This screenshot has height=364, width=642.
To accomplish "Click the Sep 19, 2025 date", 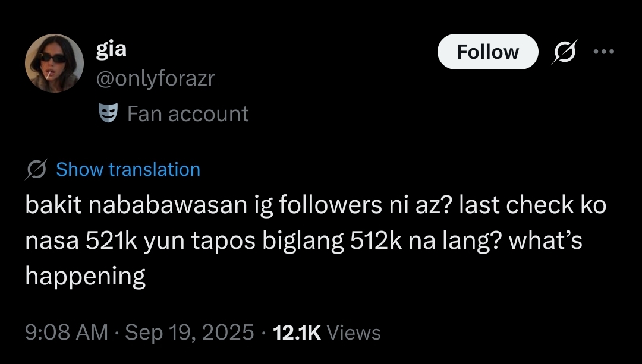I will [x=189, y=332].
